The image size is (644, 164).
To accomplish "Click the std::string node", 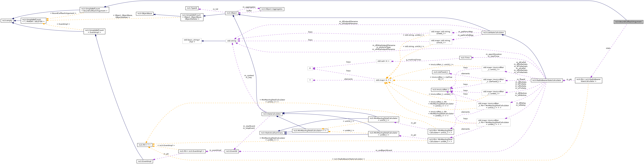I will pos(232,41).
